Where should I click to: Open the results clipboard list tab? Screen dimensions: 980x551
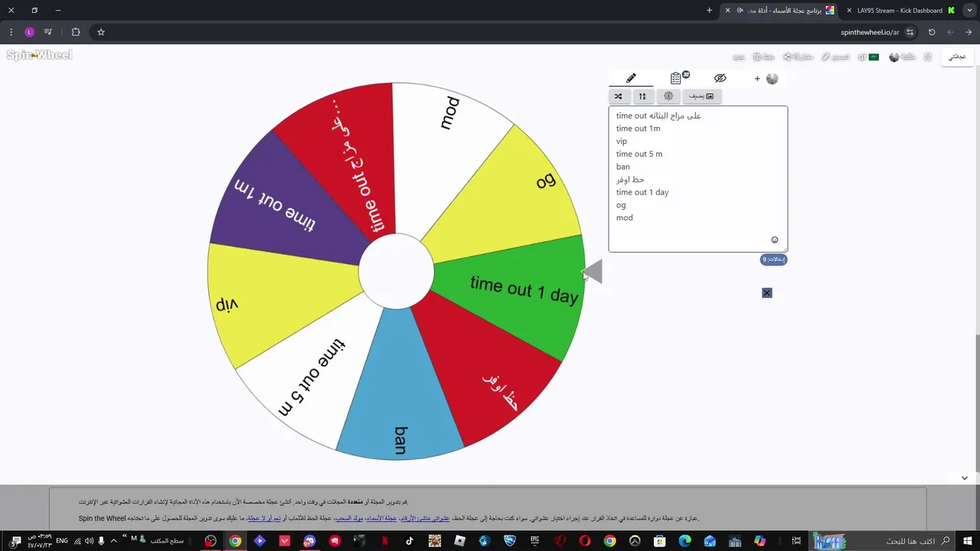click(675, 78)
